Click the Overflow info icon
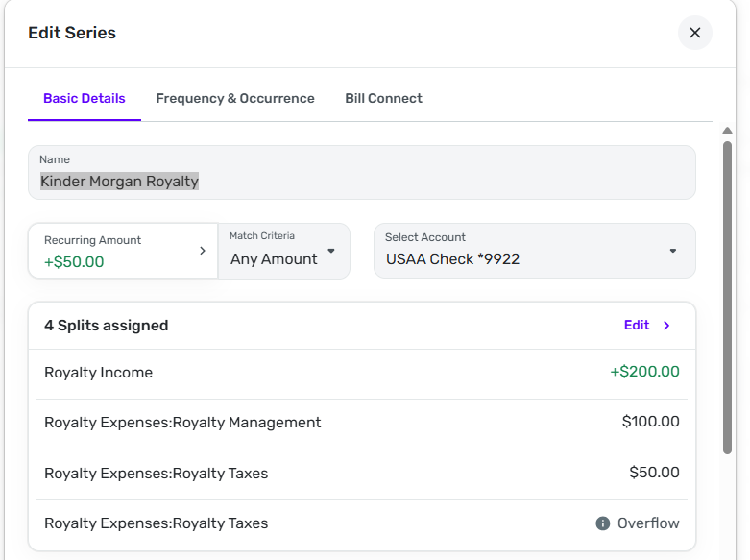The image size is (750, 560). pos(603,523)
